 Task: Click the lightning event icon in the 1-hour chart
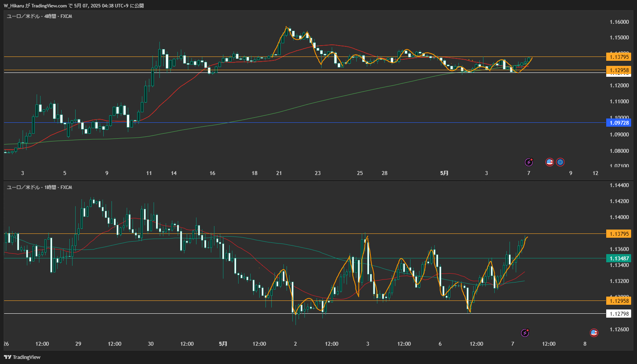(x=525, y=333)
